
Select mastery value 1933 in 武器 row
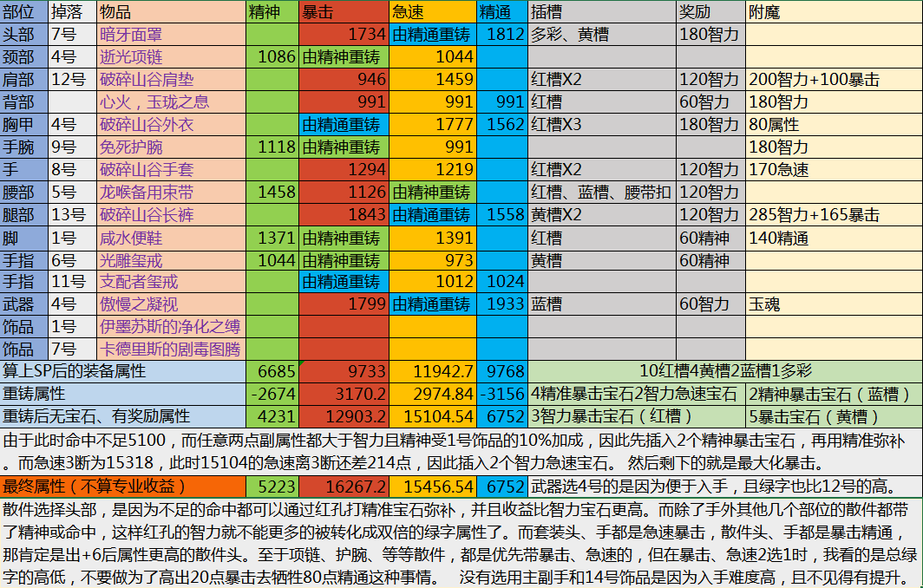coord(502,304)
